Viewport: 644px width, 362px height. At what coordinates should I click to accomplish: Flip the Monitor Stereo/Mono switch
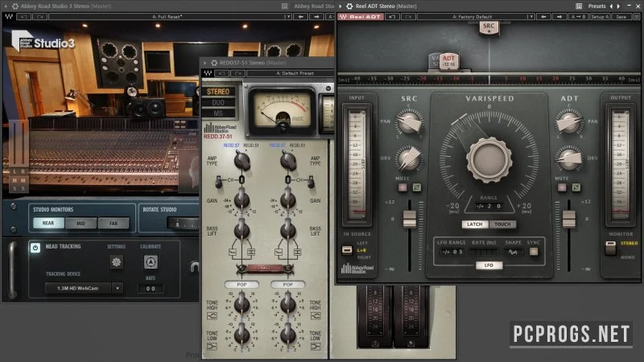[x=611, y=248]
